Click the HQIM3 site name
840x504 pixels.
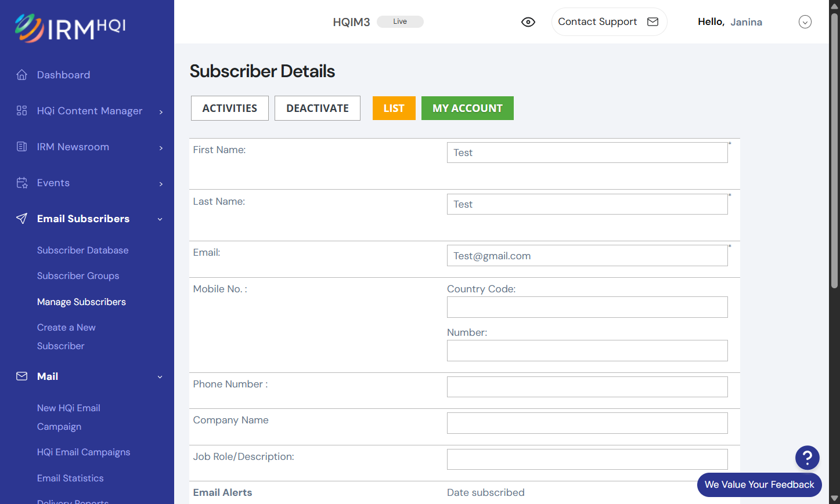(351, 22)
